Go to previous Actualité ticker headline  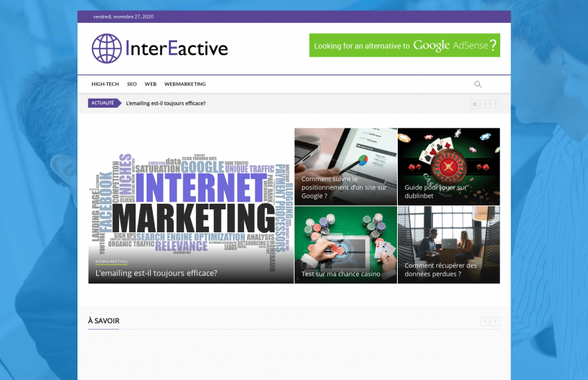tap(485, 104)
